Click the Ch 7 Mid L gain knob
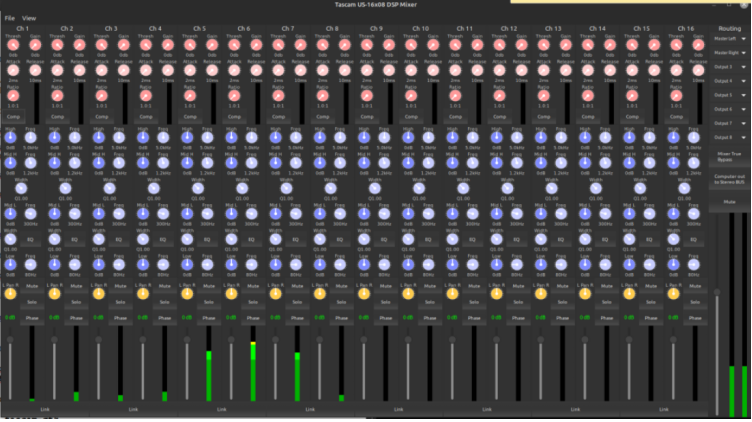Image resolution: width=752 pixels, height=422 pixels. pos(275,214)
